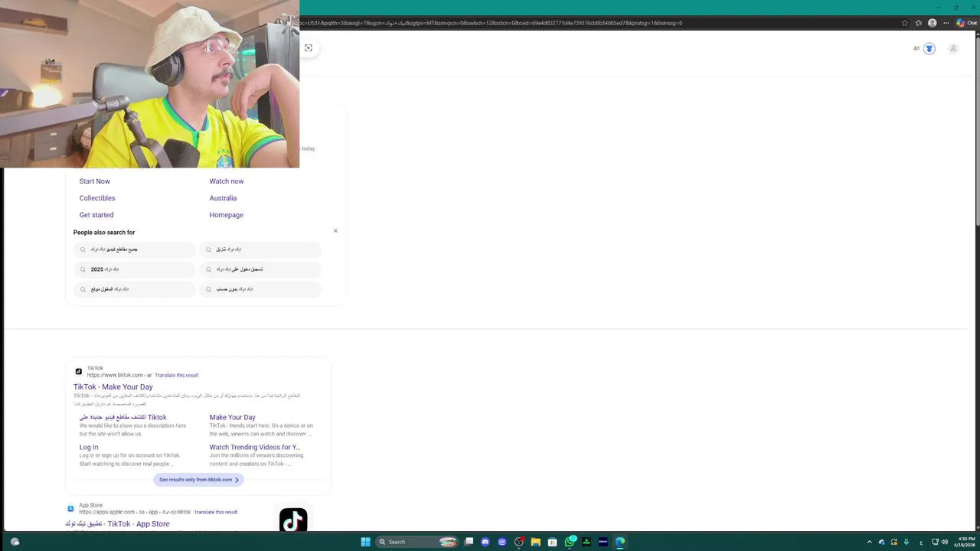Open dark app icon left of Edge
This screenshot has height=551, width=980.
point(603,542)
